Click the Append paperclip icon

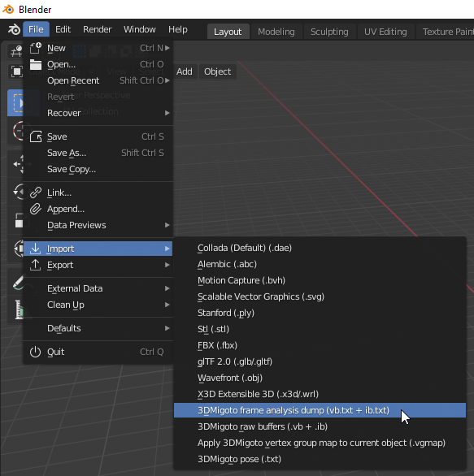click(x=36, y=209)
